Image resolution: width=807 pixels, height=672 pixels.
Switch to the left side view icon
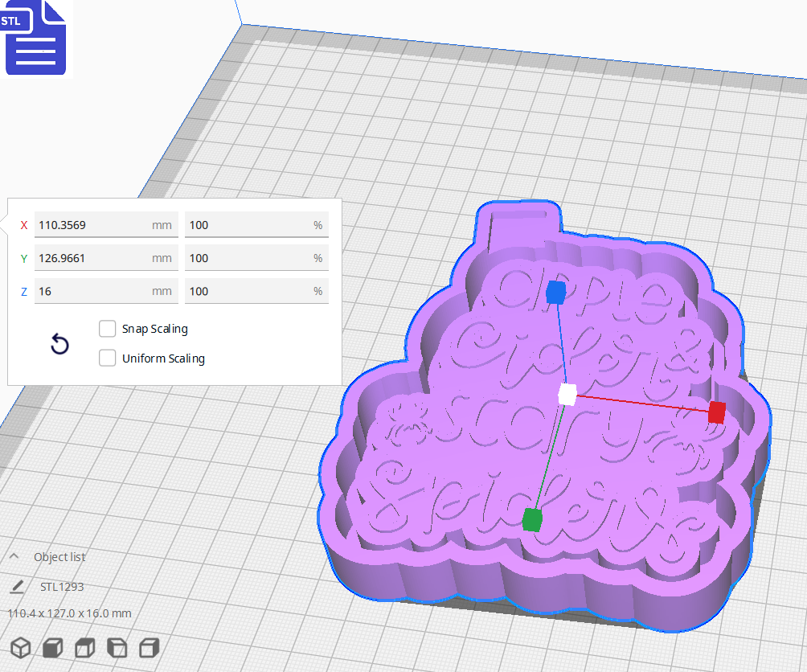(x=117, y=647)
